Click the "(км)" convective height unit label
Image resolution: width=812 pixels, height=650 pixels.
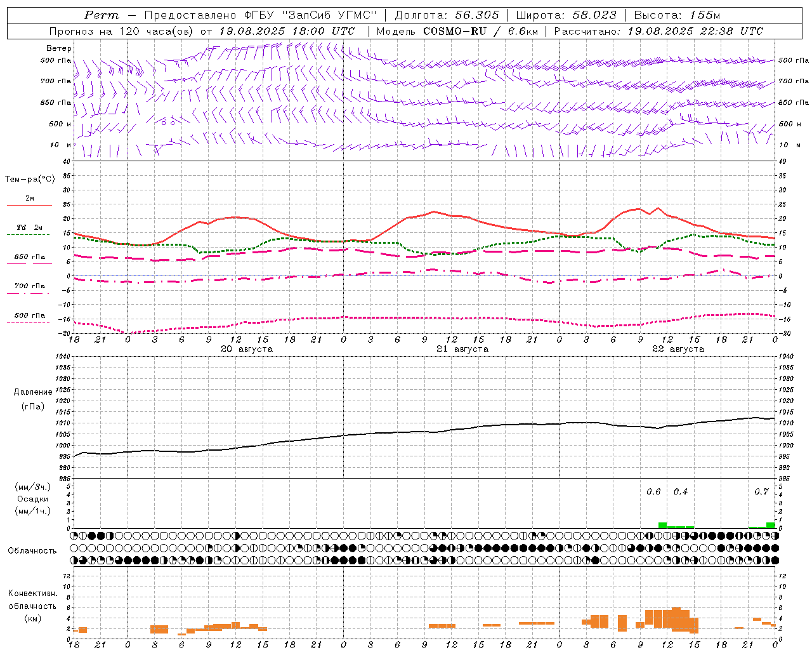(x=32, y=618)
